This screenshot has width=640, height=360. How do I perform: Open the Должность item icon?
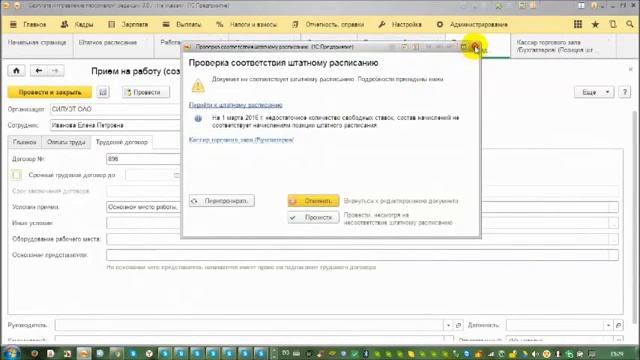(x=618, y=325)
